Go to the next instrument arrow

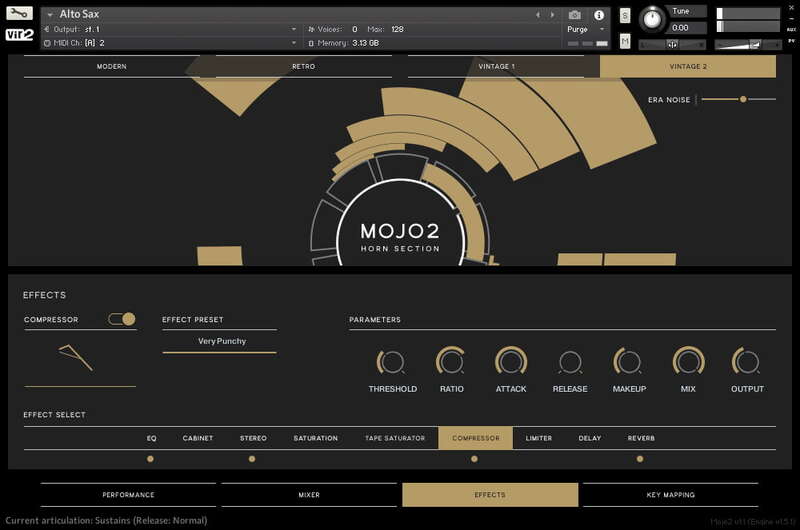pyautogui.click(x=552, y=15)
